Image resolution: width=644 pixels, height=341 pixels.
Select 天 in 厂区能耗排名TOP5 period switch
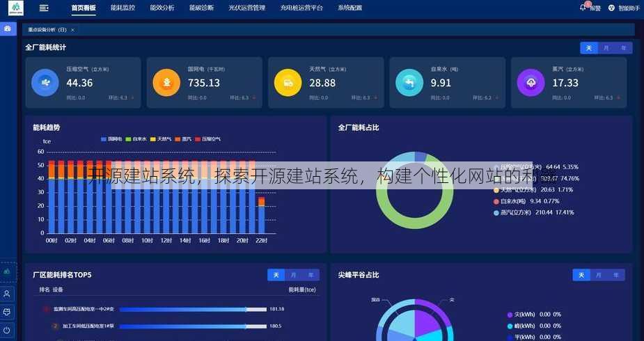coord(276,275)
